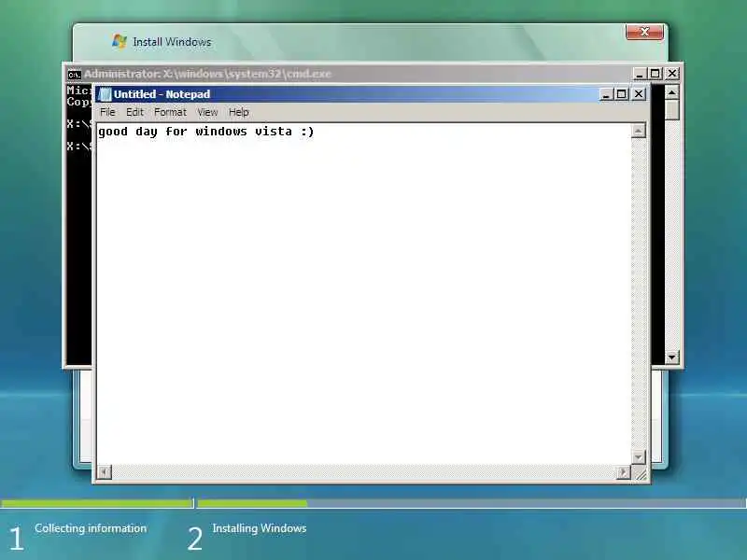This screenshot has width=747, height=560.
Task: Open the View menu in Notepad
Action: (x=207, y=112)
